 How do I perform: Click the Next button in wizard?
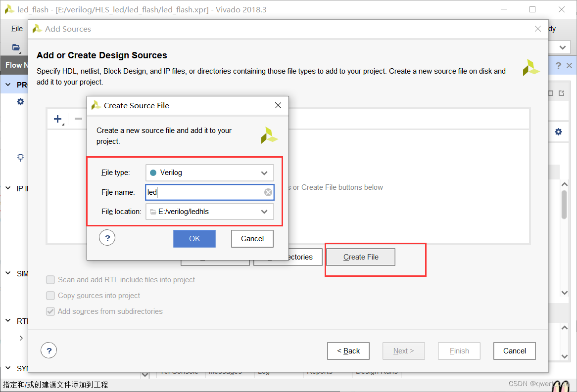(x=404, y=351)
